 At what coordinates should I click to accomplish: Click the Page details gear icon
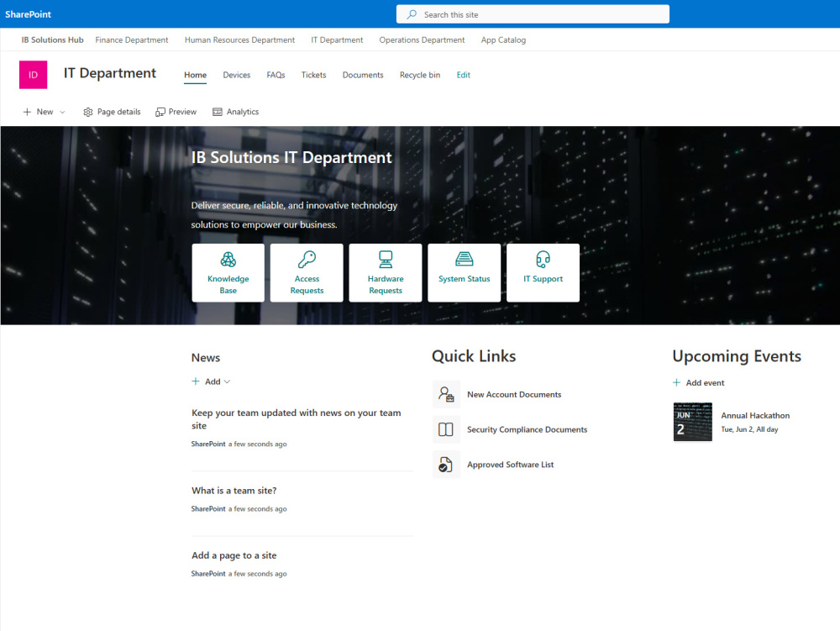(88, 112)
